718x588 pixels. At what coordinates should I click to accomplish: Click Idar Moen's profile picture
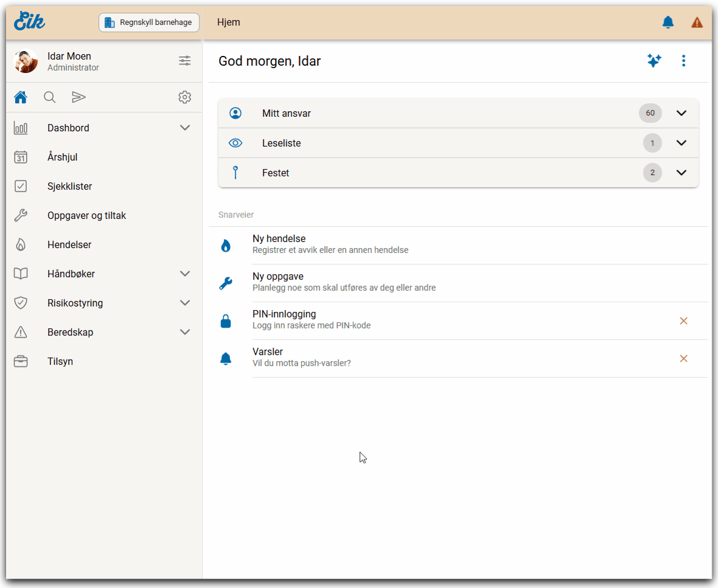click(26, 61)
